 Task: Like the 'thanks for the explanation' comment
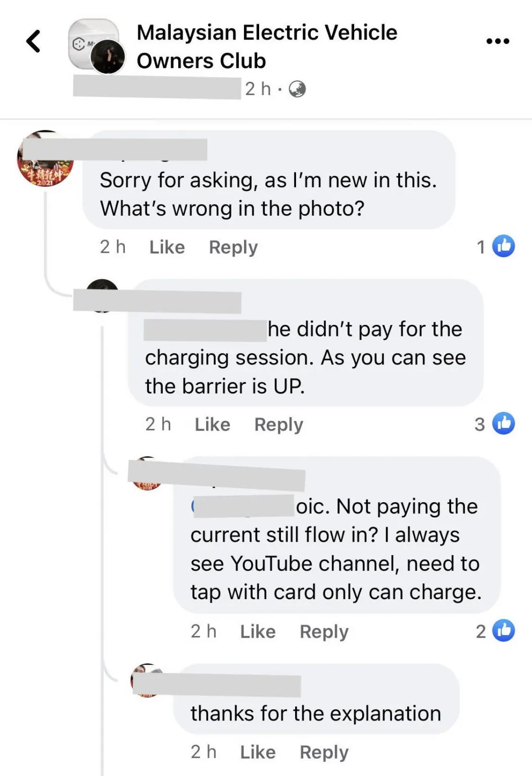pos(258,752)
